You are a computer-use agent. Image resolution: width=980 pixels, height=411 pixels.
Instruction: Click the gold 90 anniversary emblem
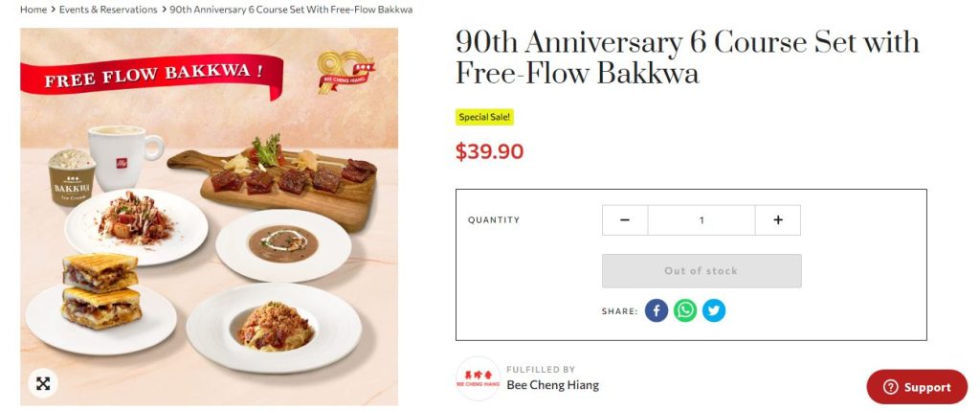(x=344, y=72)
